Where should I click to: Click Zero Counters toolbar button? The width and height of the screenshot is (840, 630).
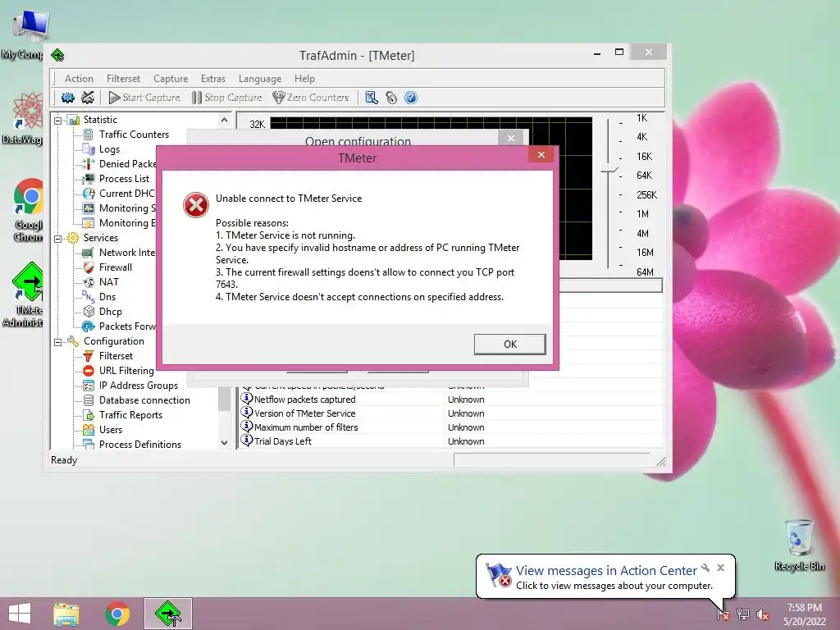[311, 98]
